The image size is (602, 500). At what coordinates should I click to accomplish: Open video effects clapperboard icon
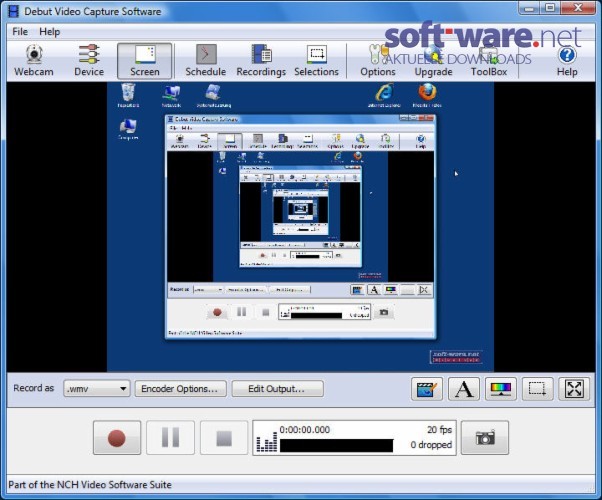(x=427, y=389)
